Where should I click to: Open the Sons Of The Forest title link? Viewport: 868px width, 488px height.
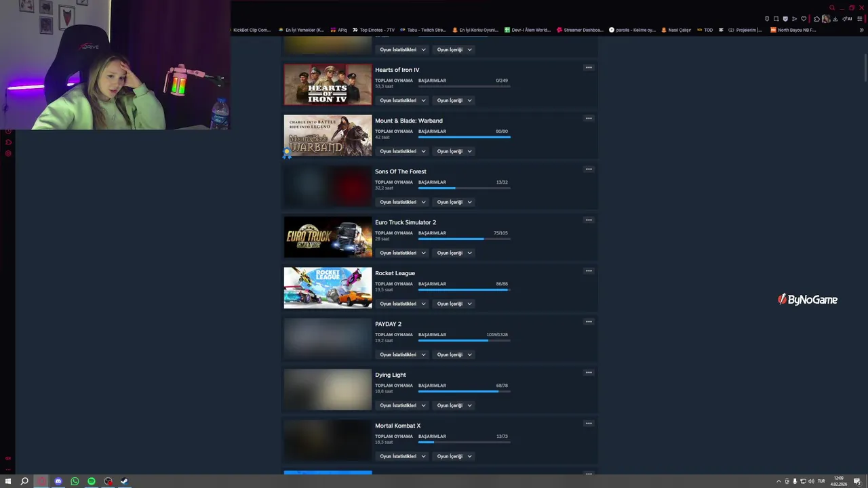click(x=401, y=171)
